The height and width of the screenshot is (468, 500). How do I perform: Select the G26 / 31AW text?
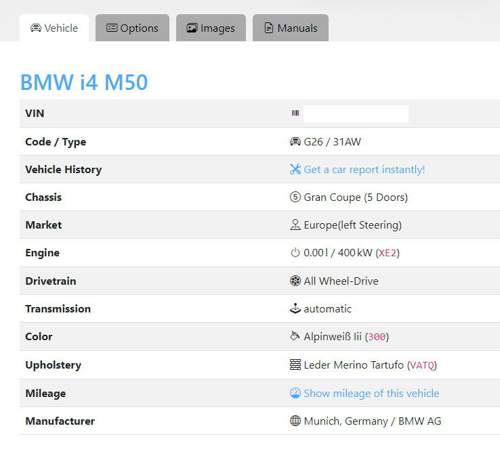[332, 142]
